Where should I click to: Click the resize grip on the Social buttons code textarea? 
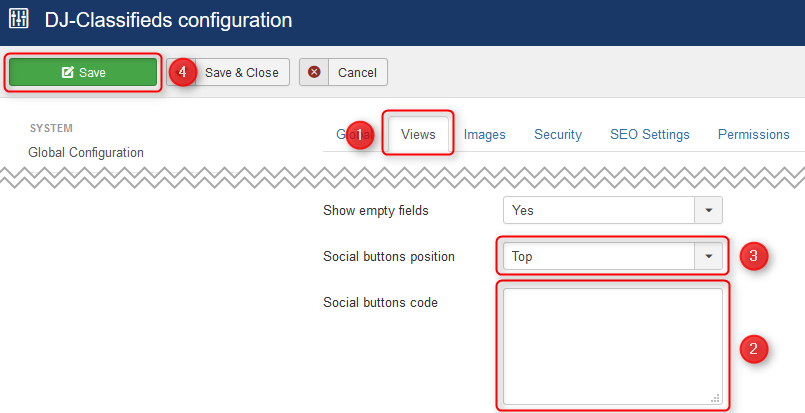[x=715, y=398]
